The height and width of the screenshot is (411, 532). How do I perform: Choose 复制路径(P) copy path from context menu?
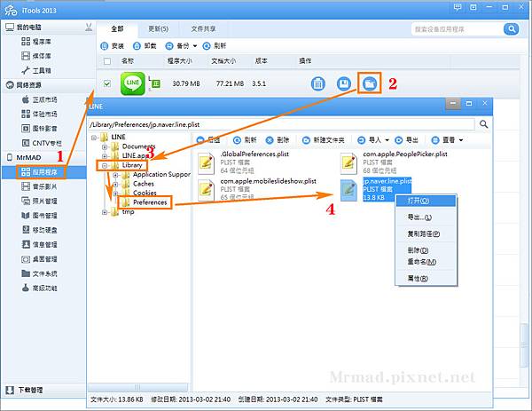(x=426, y=234)
